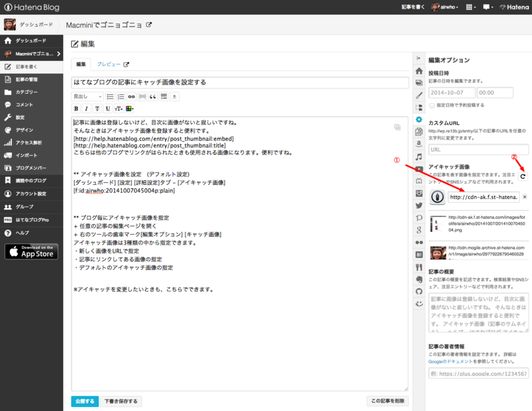Viewport: 532px width, 411px height.
Task: Open the category folder-tree panel icon
Action: pos(419,108)
